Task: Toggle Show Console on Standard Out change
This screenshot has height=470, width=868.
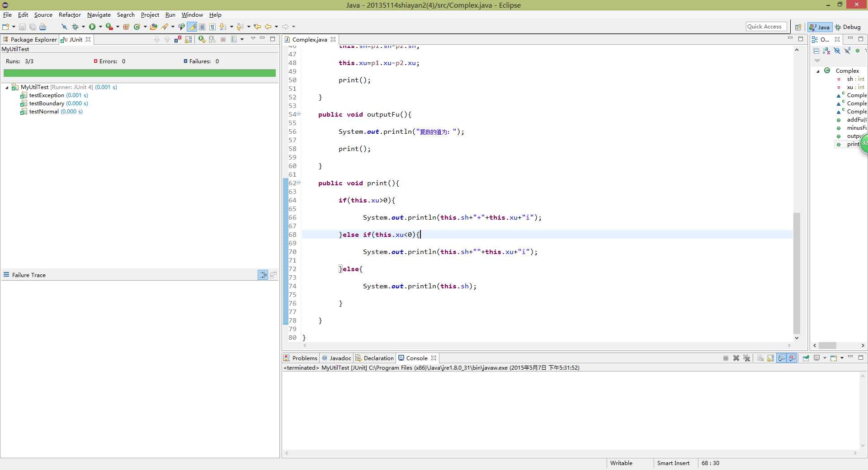Action: (x=782, y=358)
